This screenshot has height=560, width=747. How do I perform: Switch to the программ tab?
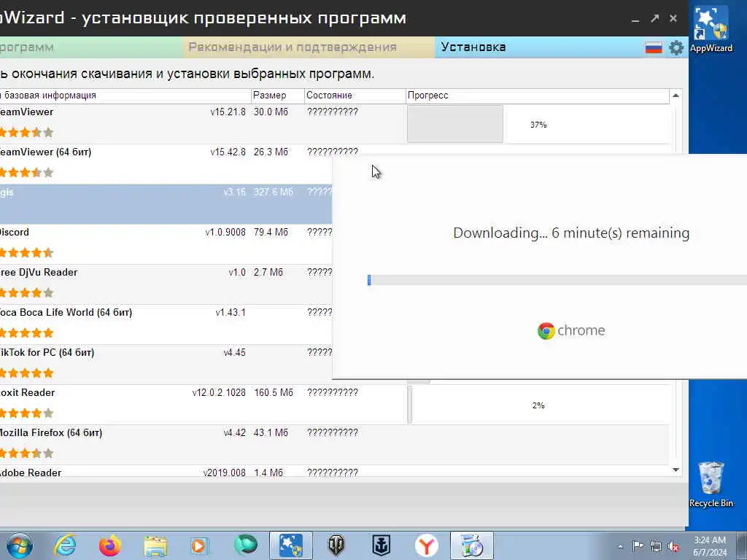(x=91, y=47)
